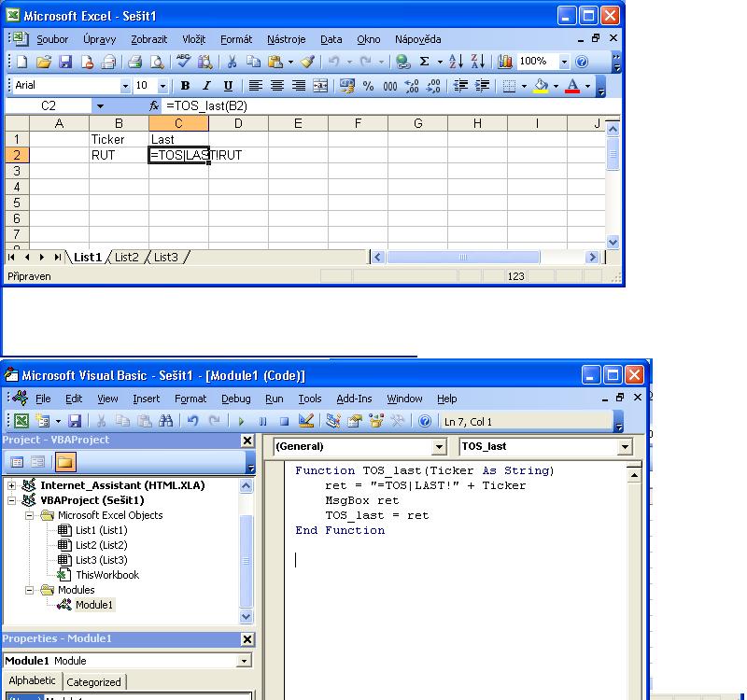Click the Print icon in Excel toolbar
This screenshot has height=700, width=747.
(134, 62)
